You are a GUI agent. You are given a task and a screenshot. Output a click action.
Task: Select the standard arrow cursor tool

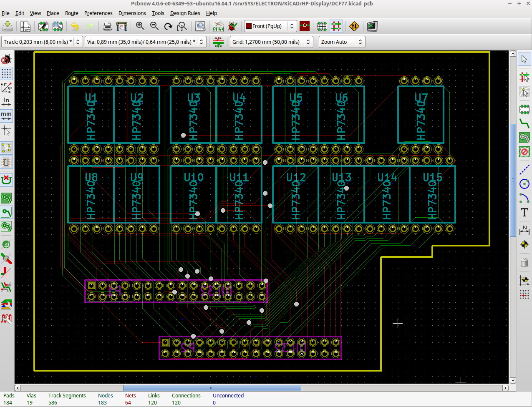point(524,59)
